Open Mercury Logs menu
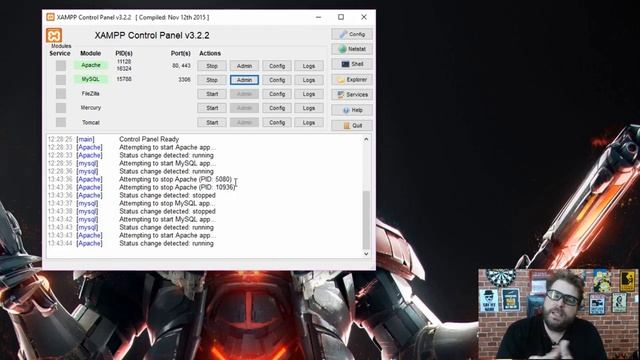This screenshot has height=360, width=640. click(309, 108)
